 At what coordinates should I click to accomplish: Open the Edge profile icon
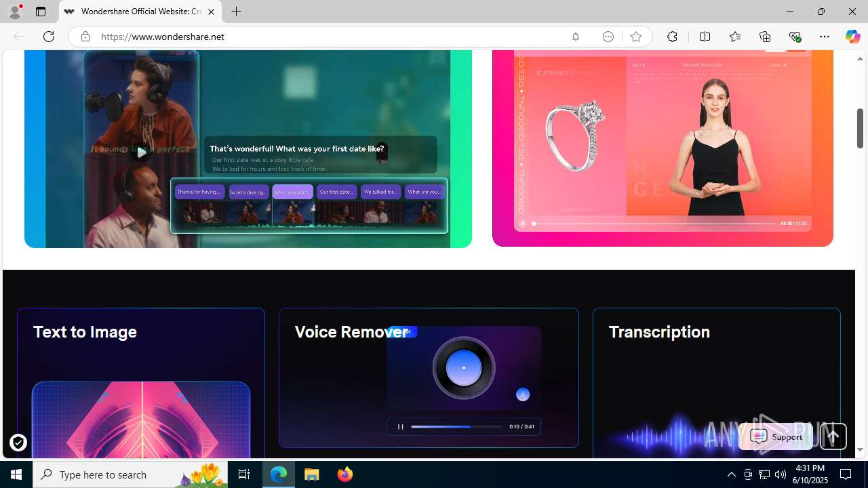click(14, 12)
